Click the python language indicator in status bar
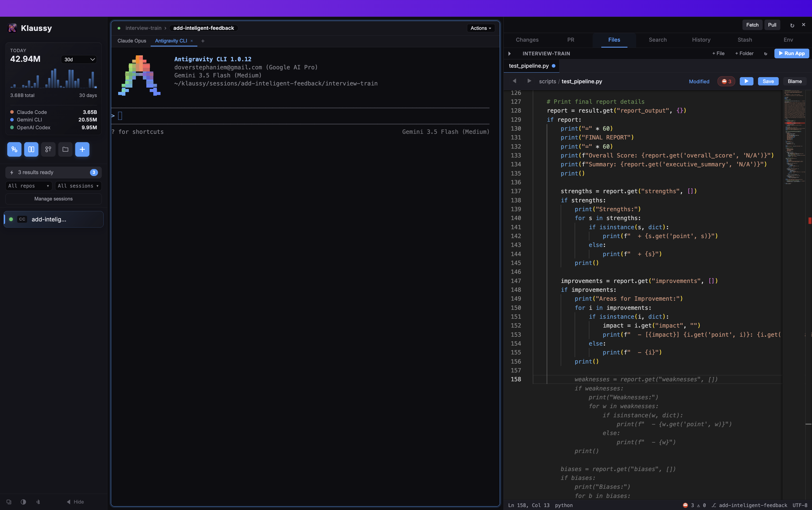 pyautogui.click(x=564, y=505)
